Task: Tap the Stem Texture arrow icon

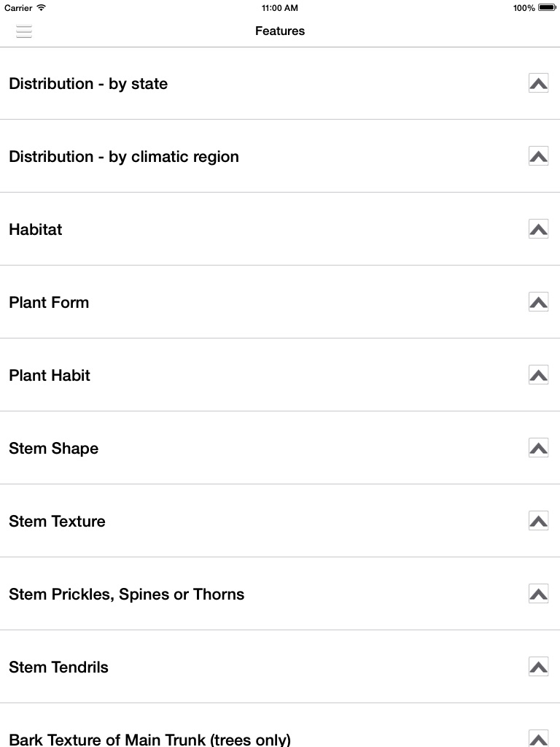Action: point(538,520)
